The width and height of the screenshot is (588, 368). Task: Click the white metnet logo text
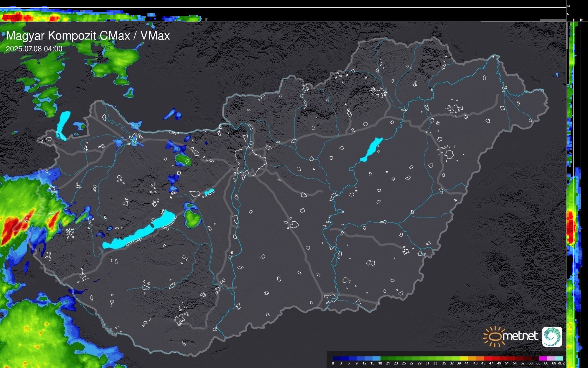[x=520, y=336]
